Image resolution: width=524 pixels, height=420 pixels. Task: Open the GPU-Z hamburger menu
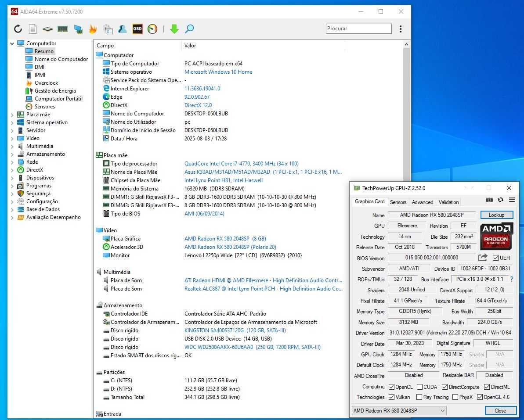(512, 200)
